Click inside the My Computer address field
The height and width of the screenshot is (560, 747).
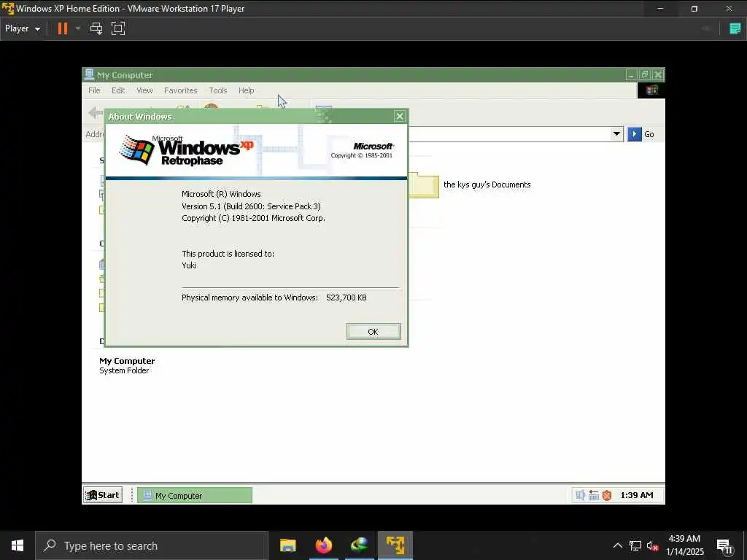pos(509,134)
